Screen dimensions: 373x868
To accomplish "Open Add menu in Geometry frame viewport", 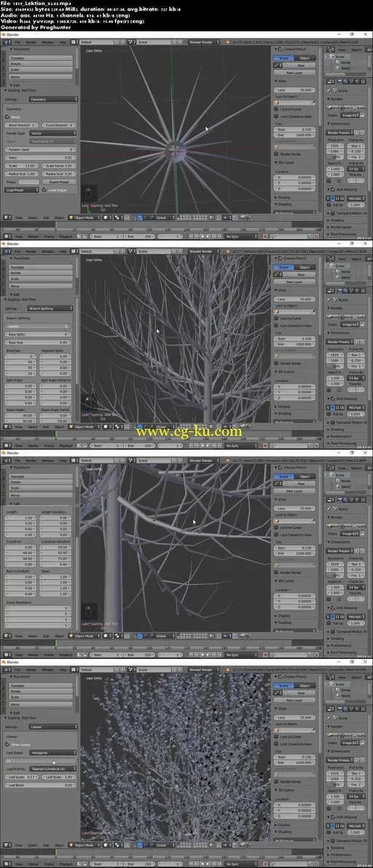I will 45,218.
